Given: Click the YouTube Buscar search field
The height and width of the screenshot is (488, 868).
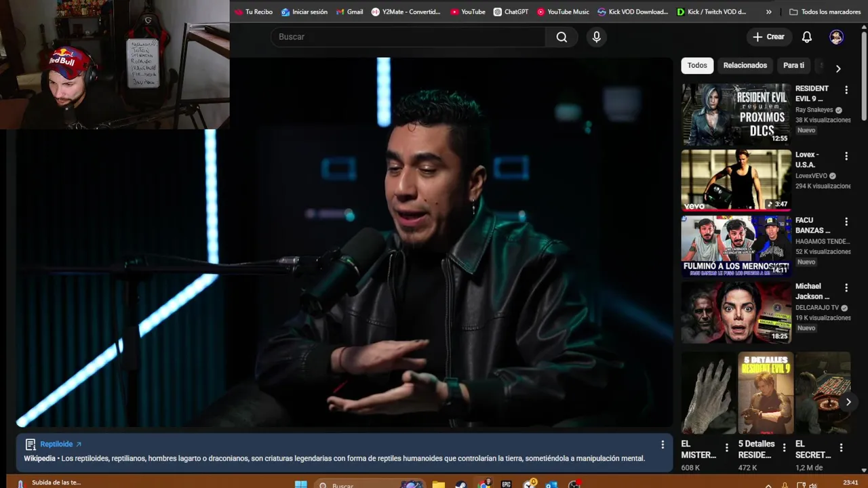Looking at the screenshot, I should [x=408, y=37].
